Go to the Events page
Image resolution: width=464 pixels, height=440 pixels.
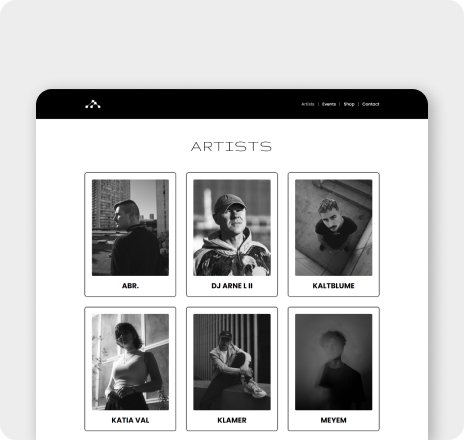pyautogui.click(x=329, y=104)
